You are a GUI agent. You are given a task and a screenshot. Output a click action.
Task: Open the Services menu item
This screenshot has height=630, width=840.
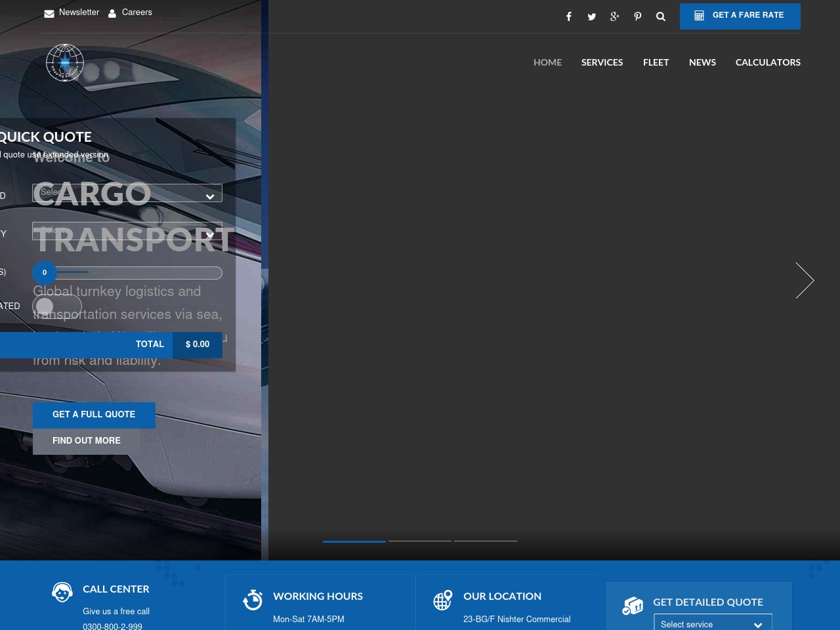[x=602, y=62]
